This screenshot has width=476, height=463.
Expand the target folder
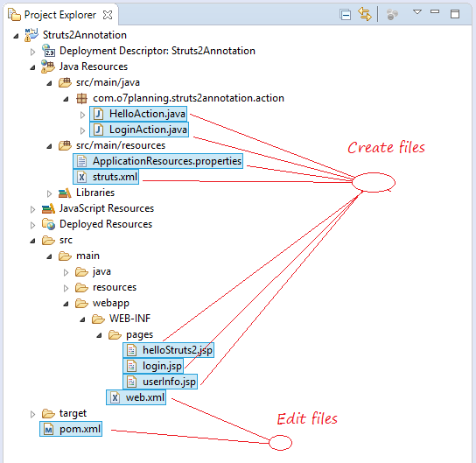pos(32,414)
